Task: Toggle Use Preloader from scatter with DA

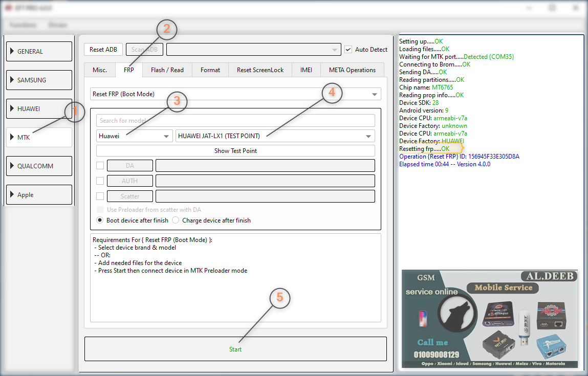Action: pyautogui.click(x=100, y=210)
